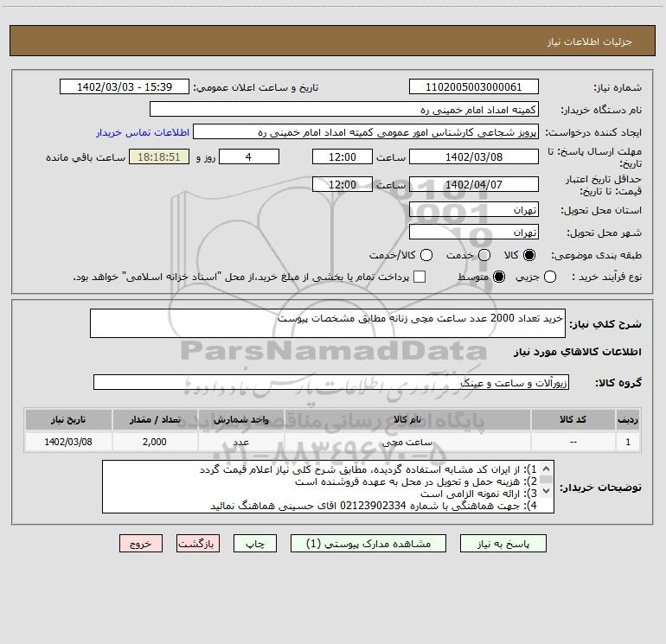Image resolution: width=666 pixels, height=644 pixels.
Task: Click the شماره نیاز number field
Action: coord(474,86)
